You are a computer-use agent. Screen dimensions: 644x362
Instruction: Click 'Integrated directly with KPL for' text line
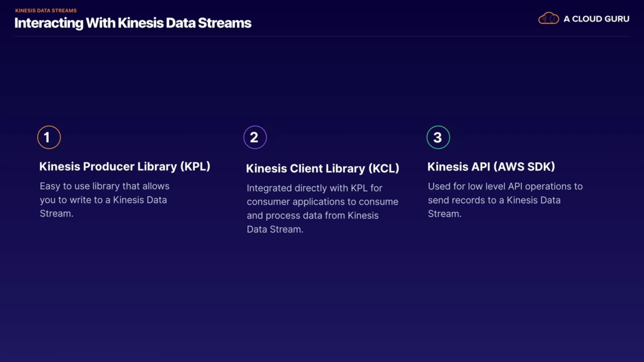[x=315, y=188]
